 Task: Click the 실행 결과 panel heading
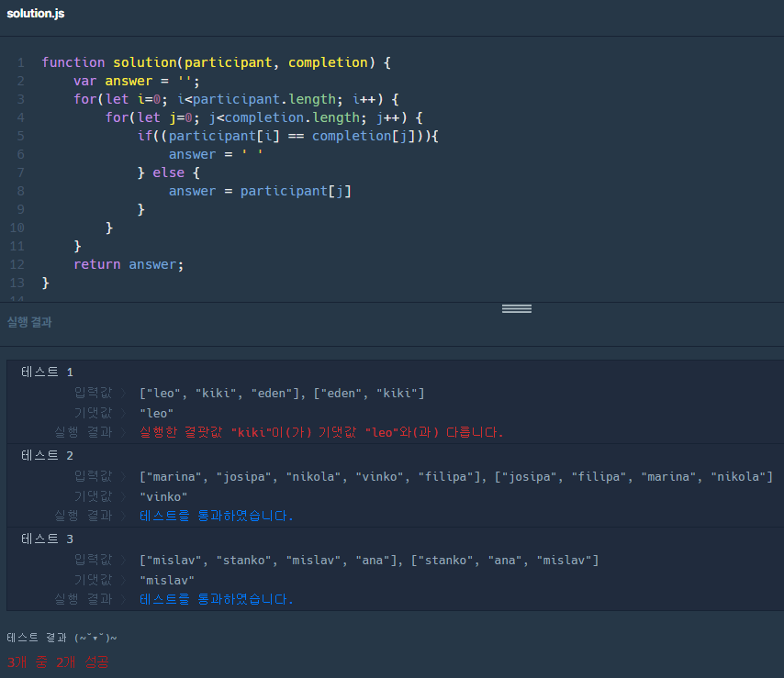29,322
